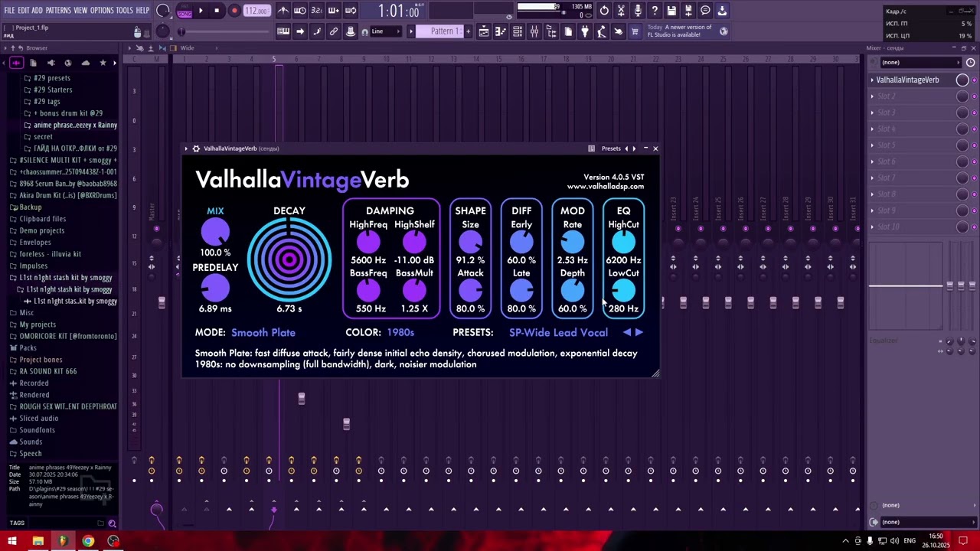Click the MIX knob at 100.0 %
Viewport: 980px width, 551px height.
(215, 232)
